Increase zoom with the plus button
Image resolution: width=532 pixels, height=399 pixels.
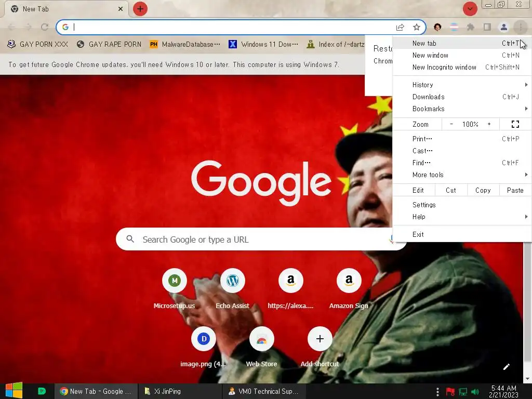(x=489, y=124)
